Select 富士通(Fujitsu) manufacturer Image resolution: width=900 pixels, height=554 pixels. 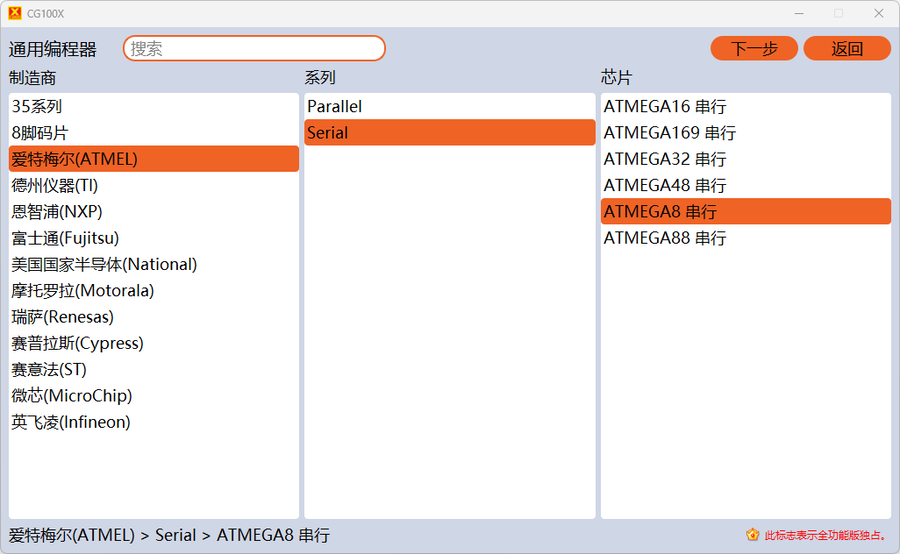(x=65, y=238)
